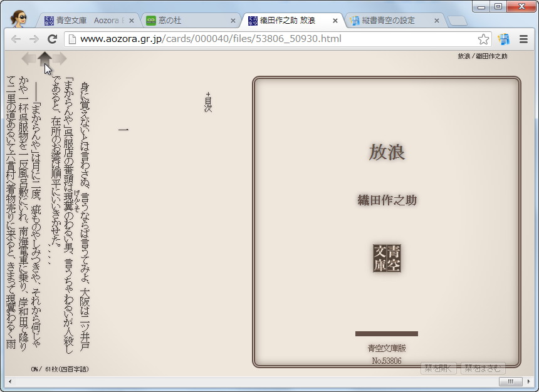Click the browser back arrow icon
Viewport: 539px width, 392px height.
[16, 39]
